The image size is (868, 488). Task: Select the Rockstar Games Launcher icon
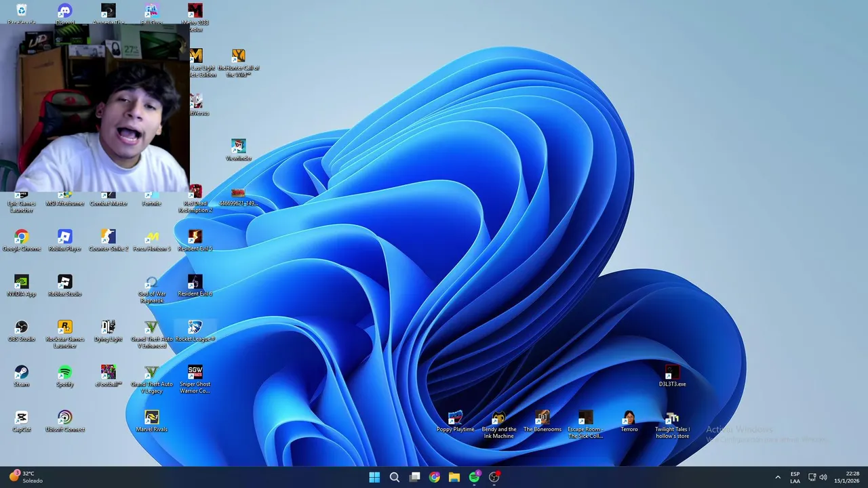[x=64, y=335]
